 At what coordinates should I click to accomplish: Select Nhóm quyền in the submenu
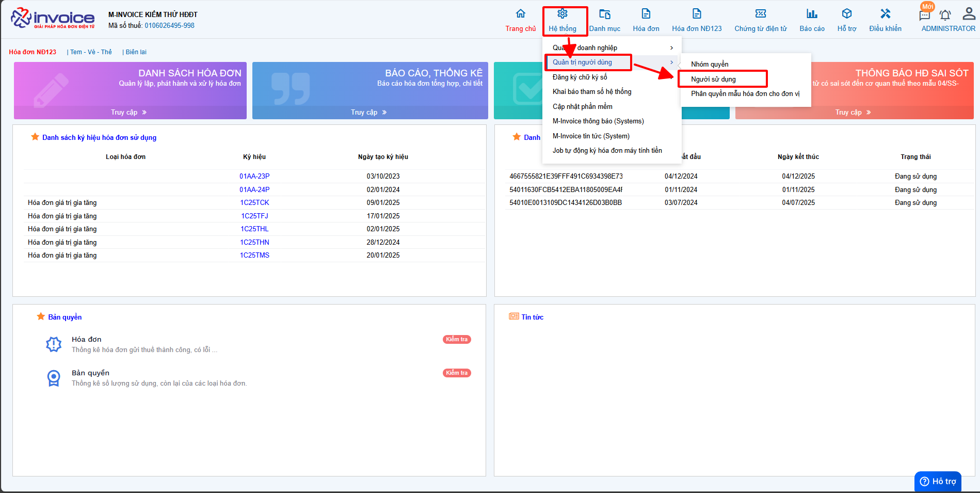tap(710, 64)
